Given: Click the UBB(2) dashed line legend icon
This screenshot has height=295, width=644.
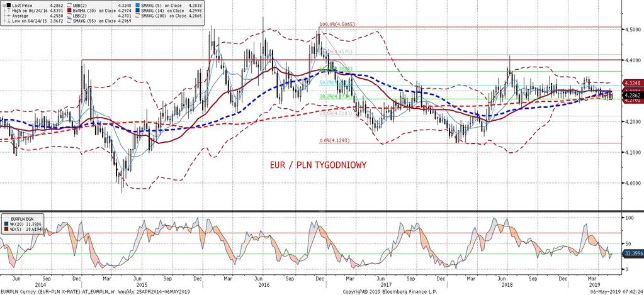Looking at the screenshot, I should coord(69,5).
